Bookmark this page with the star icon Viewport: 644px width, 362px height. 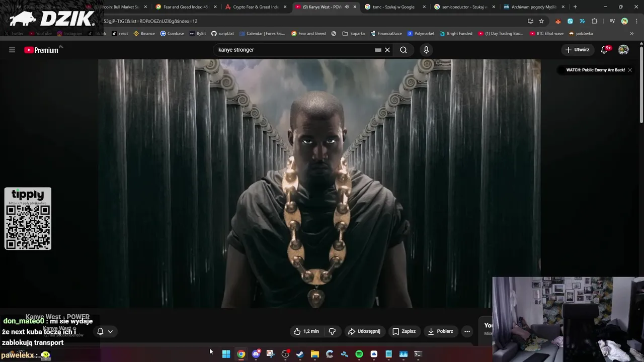click(541, 21)
